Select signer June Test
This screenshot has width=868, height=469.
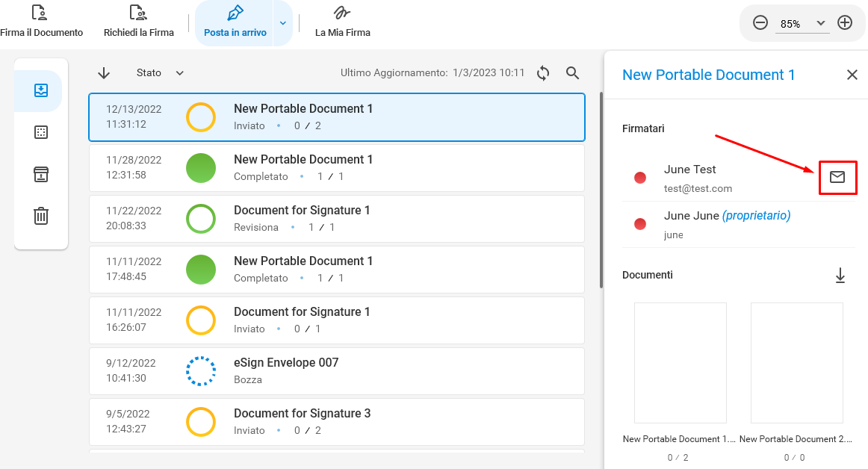coord(739,178)
